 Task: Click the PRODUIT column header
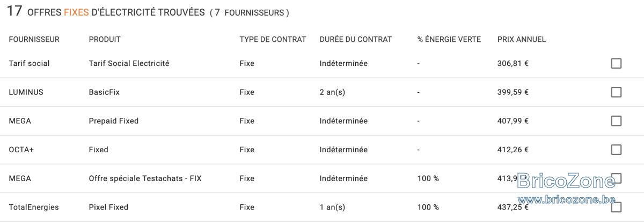coord(105,39)
